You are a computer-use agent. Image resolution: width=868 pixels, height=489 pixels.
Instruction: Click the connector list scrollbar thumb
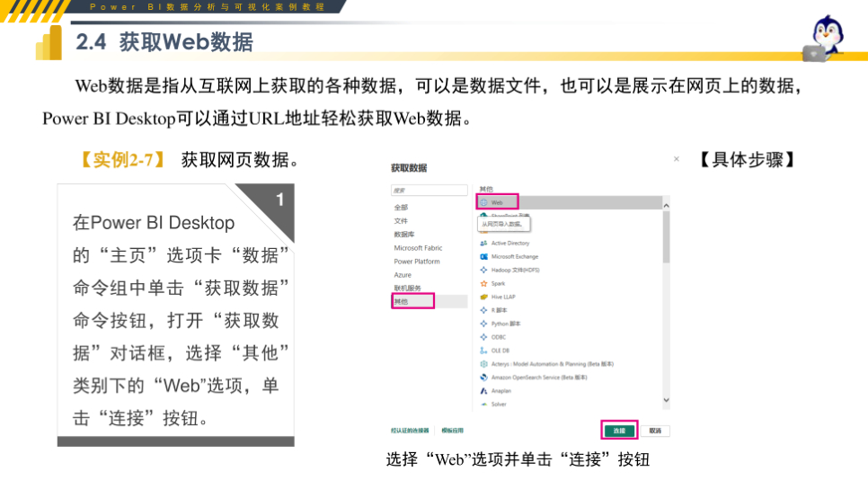pos(666,237)
